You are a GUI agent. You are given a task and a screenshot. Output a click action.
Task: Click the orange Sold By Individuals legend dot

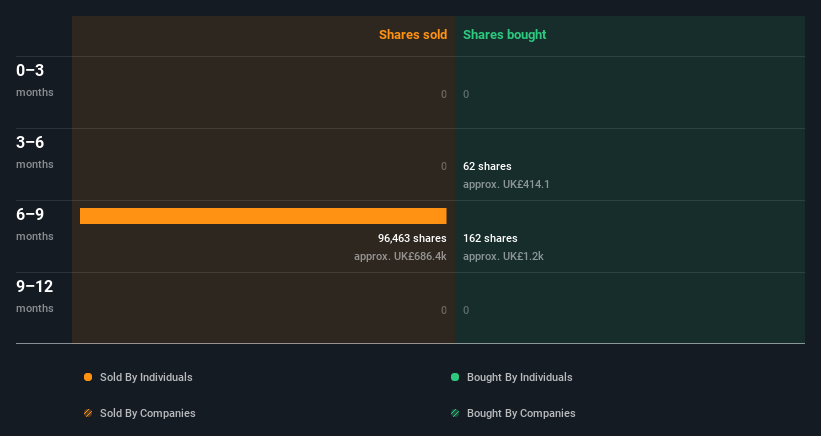pyautogui.click(x=88, y=377)
